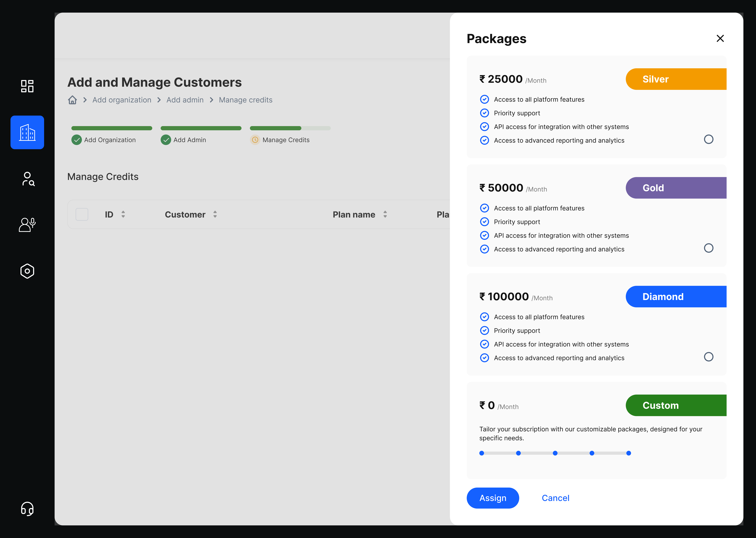
Task: Click the Plan name column header
Action: [354, 214]
